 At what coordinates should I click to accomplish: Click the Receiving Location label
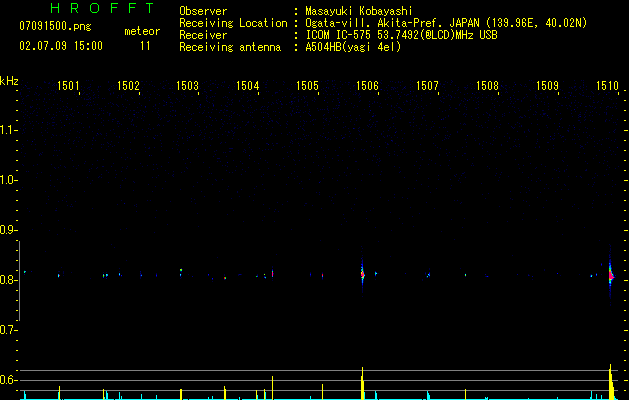[x=233, y=23]
